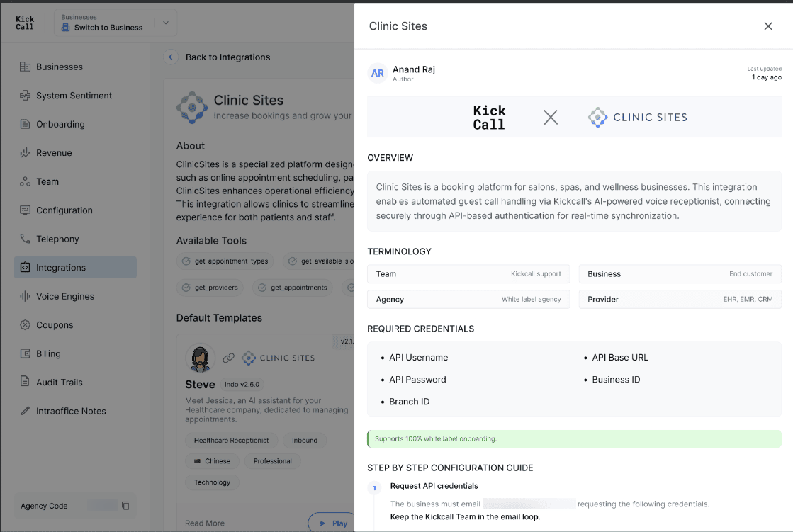Click step 1 Request API credentials
793x532 pixels.
click(434, 486)
